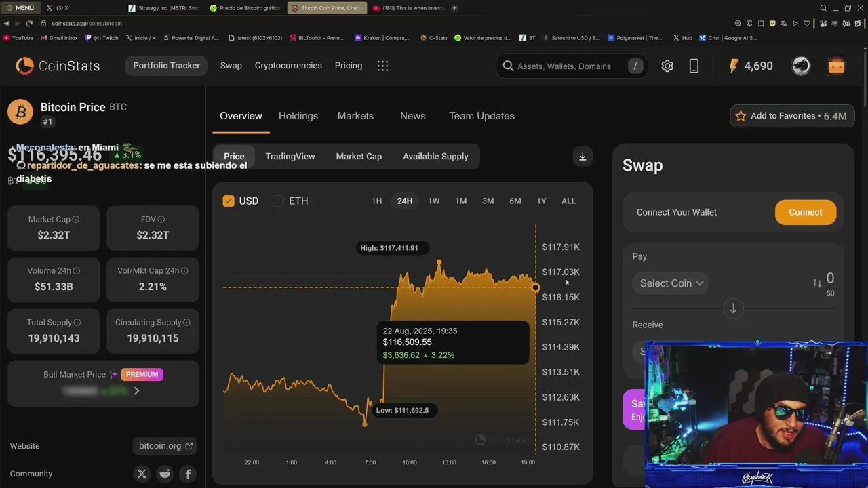Viewport: 868px width, 488px height.
Task: Open the user profile avatar
Action: (x=801, y=66)
